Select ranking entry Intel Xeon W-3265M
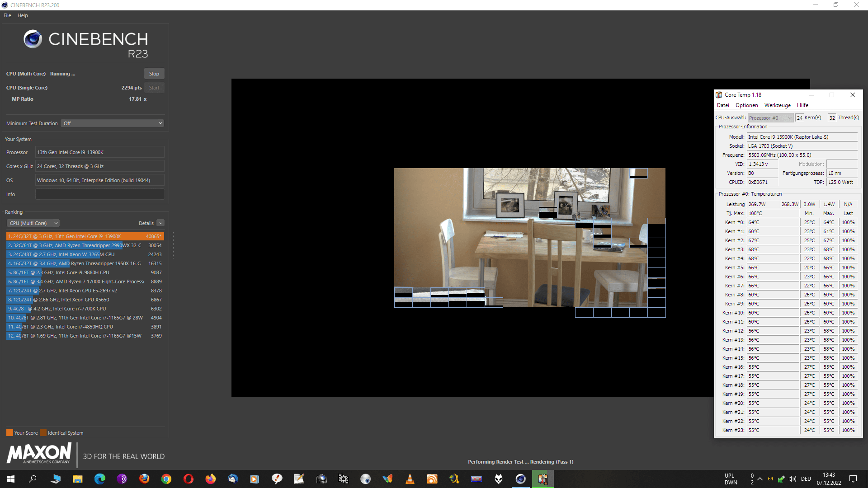 (x=85, y=254)
